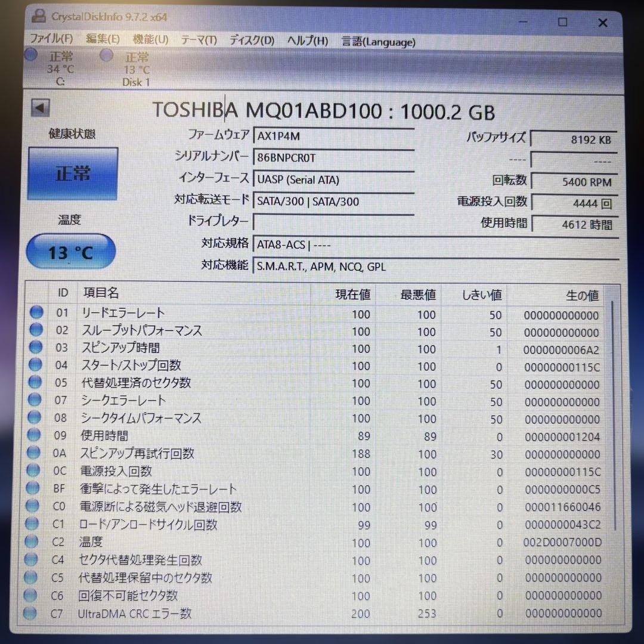Click the status icon for row 0C 電源投入回数

pyautogui.click(x=33, y=470)
